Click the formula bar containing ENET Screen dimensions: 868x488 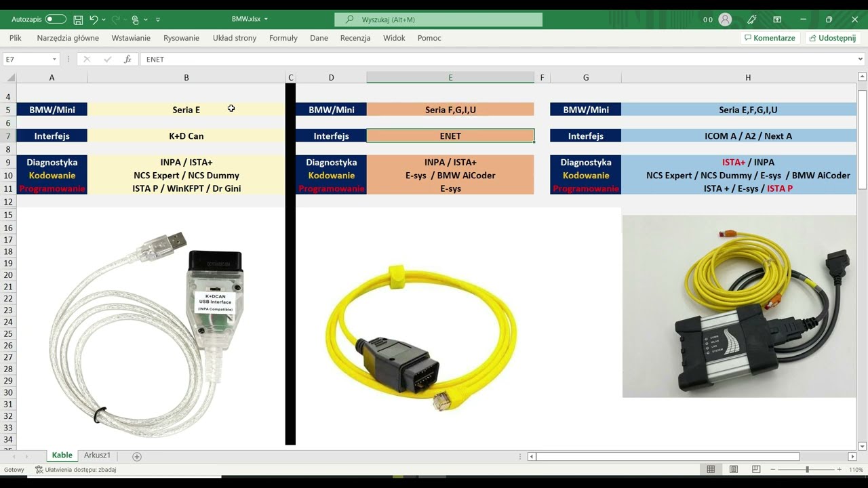pyautogui.click(x=498, y=60)
